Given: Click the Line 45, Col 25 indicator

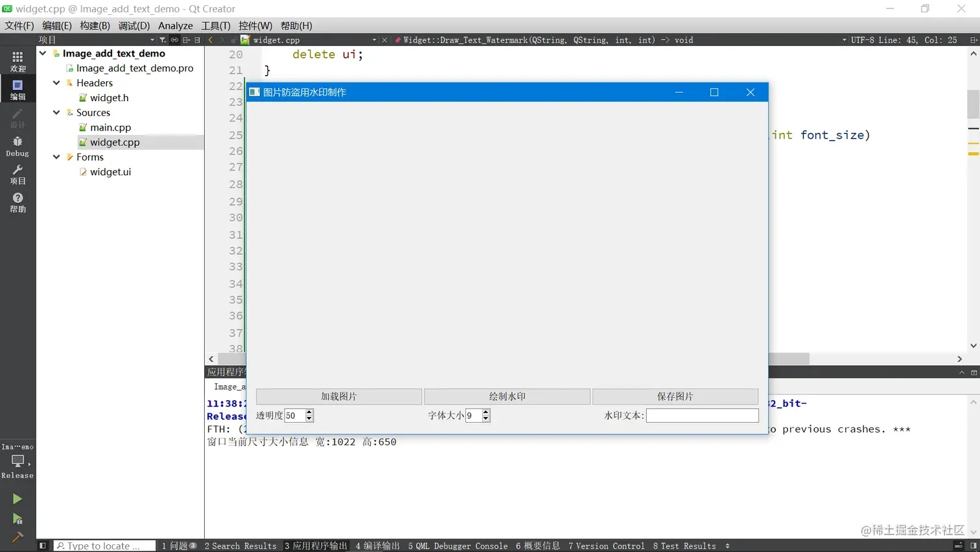Looking at the screenshot, I should pyautogui.click(x=918, y=40).
